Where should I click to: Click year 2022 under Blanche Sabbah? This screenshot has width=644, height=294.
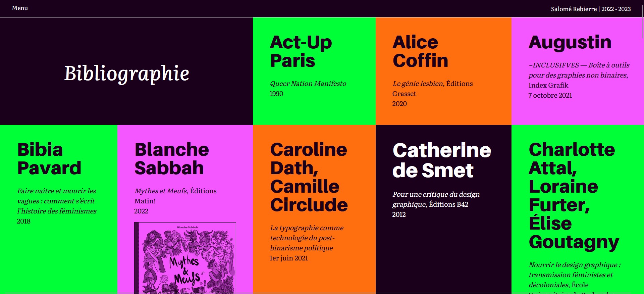coord(141,211)
